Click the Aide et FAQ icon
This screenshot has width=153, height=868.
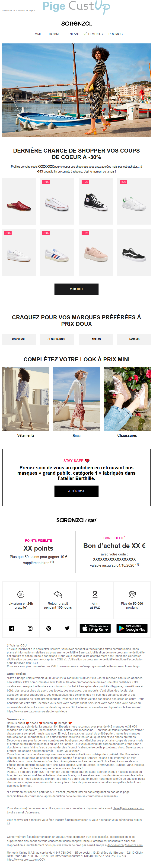coord(95,594)
